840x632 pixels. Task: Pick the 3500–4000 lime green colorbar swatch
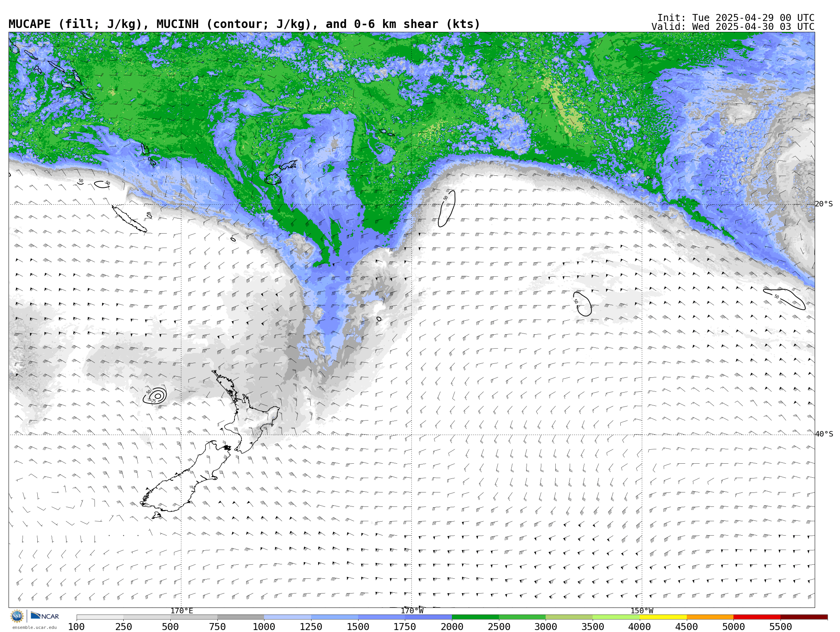pyautogui.click(x=616, y=617)
